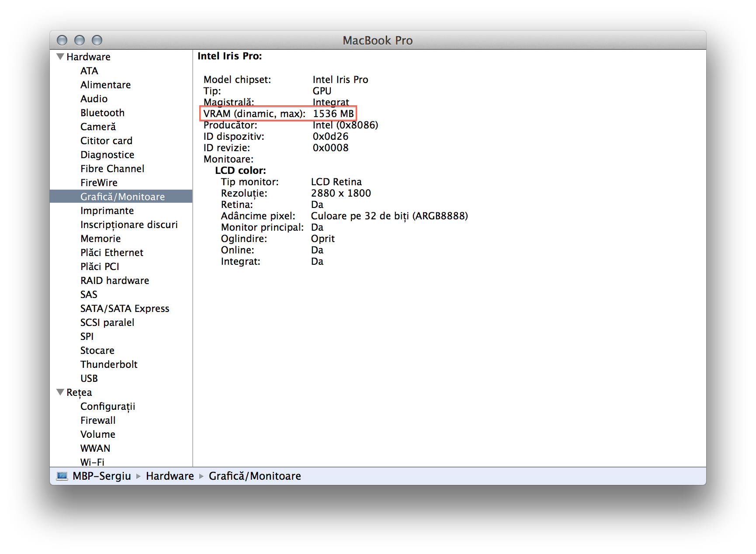Select Volume under Rețea
The height and width of the screenshot is (554, 756).
[x=98, y=434]
